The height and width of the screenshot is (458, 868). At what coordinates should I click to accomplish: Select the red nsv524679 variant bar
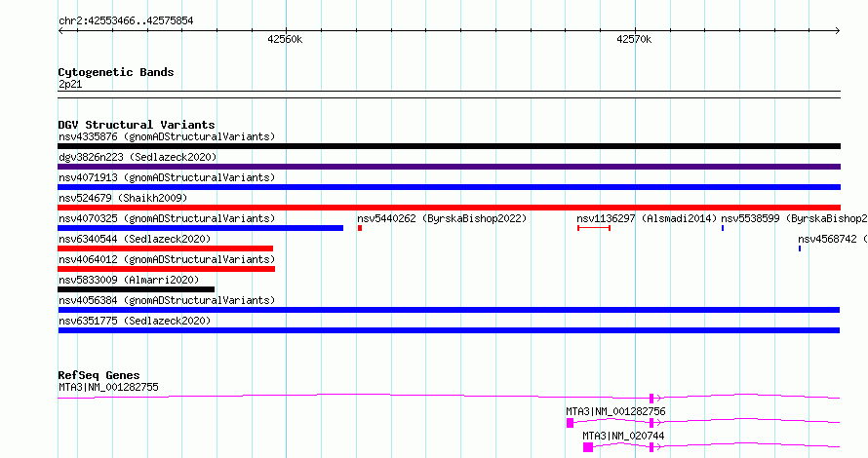click(449, 208)
